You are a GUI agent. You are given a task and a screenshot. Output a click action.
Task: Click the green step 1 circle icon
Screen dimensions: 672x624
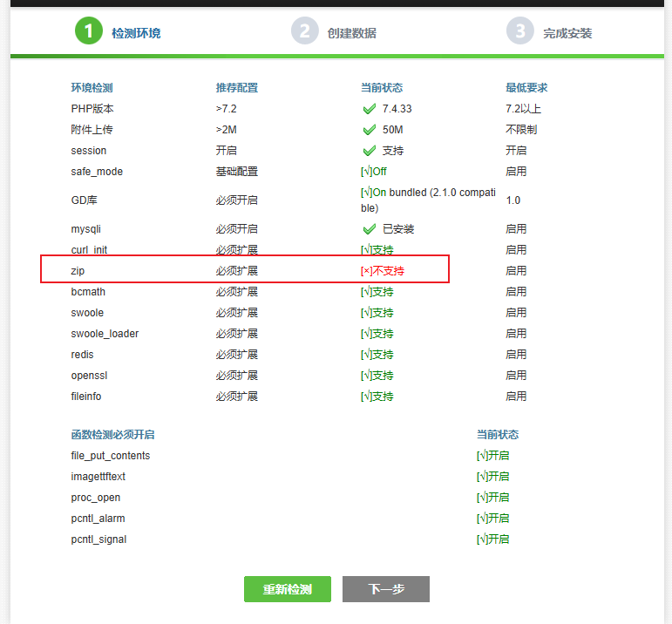(x=89, y=31)
